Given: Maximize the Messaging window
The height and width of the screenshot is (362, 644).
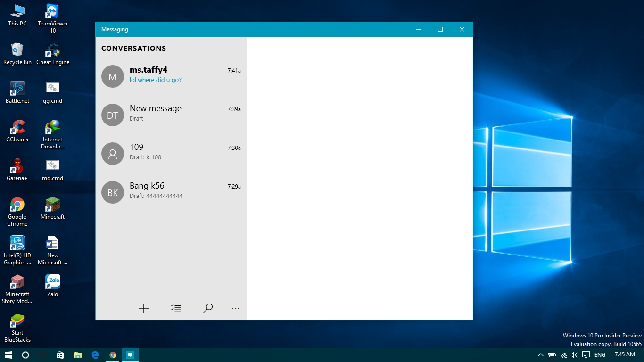Looking at the screenshot, I should 440,29.
